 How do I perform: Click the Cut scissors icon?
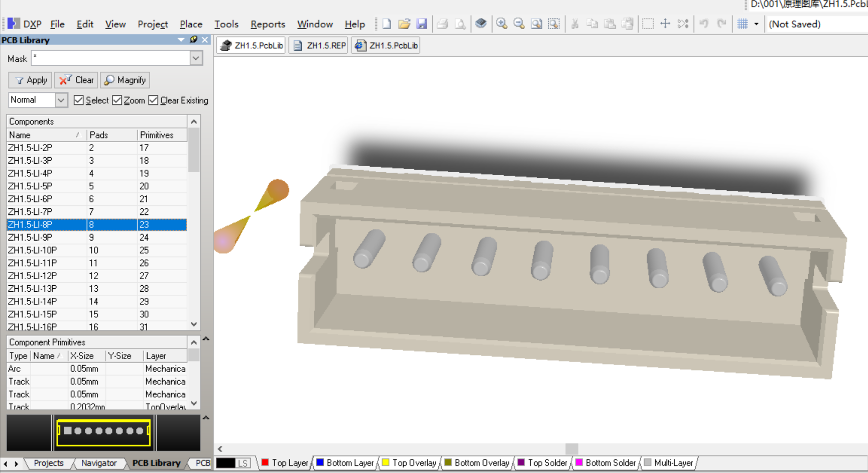click(575, 24)
